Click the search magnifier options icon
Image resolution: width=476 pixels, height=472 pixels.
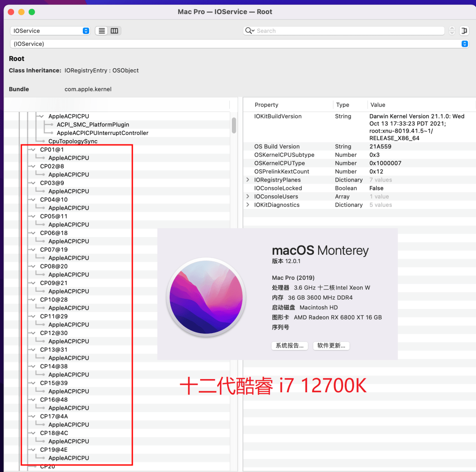249,30
